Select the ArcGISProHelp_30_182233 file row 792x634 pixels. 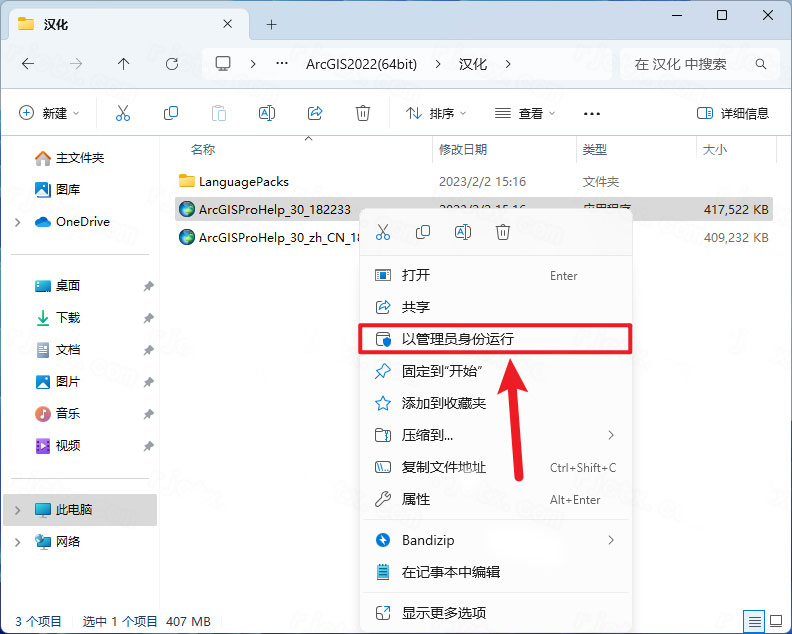click(x=473, y=209)
